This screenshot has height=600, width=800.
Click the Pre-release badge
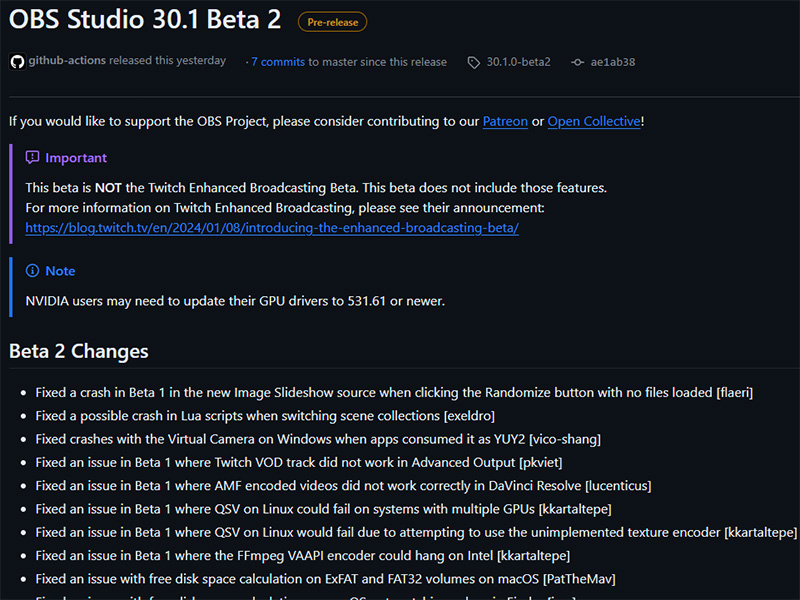coord(332,21)
